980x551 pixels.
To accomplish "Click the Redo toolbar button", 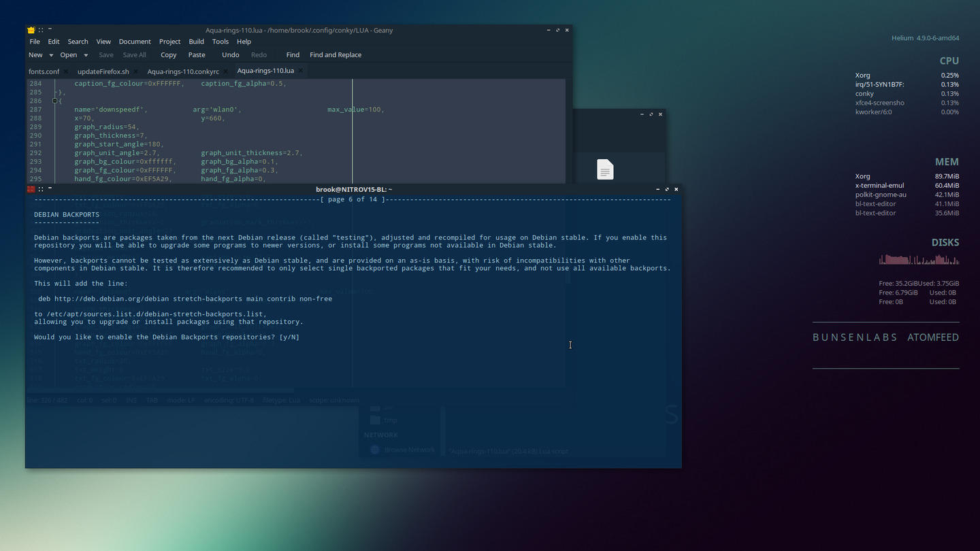I will coord(259,55).
